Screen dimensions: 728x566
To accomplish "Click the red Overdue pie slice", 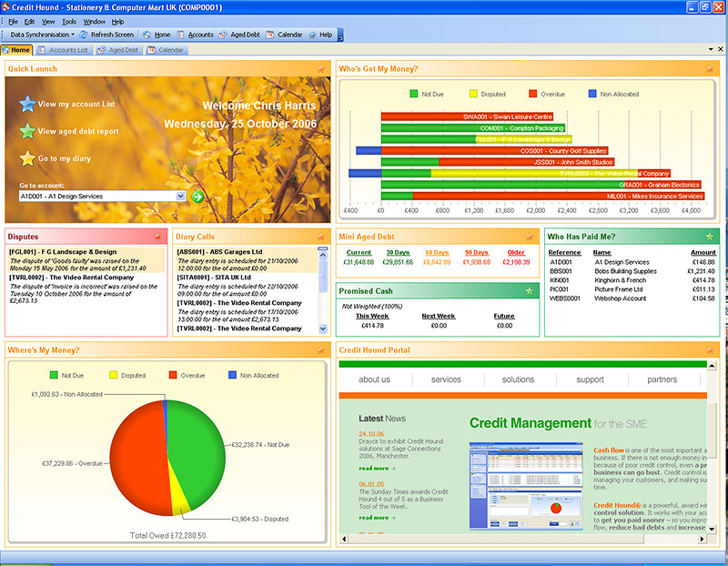I will 137,460.
